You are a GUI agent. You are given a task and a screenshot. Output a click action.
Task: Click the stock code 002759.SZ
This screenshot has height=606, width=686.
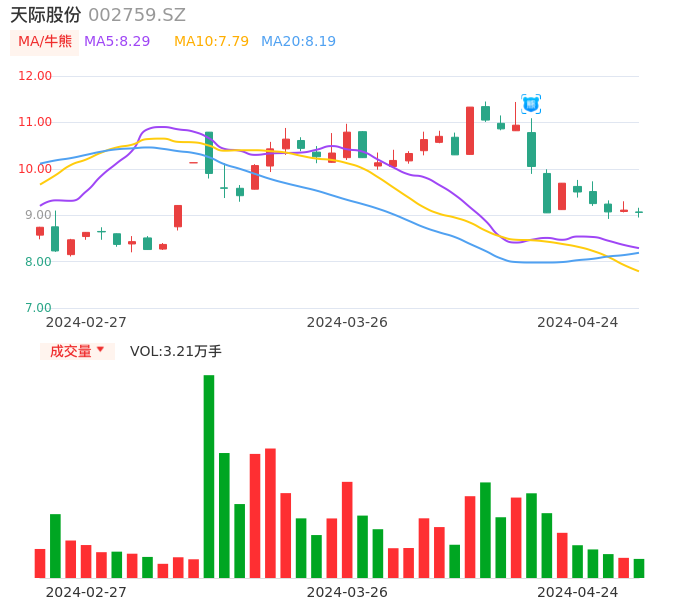click(x=137, y=15)
